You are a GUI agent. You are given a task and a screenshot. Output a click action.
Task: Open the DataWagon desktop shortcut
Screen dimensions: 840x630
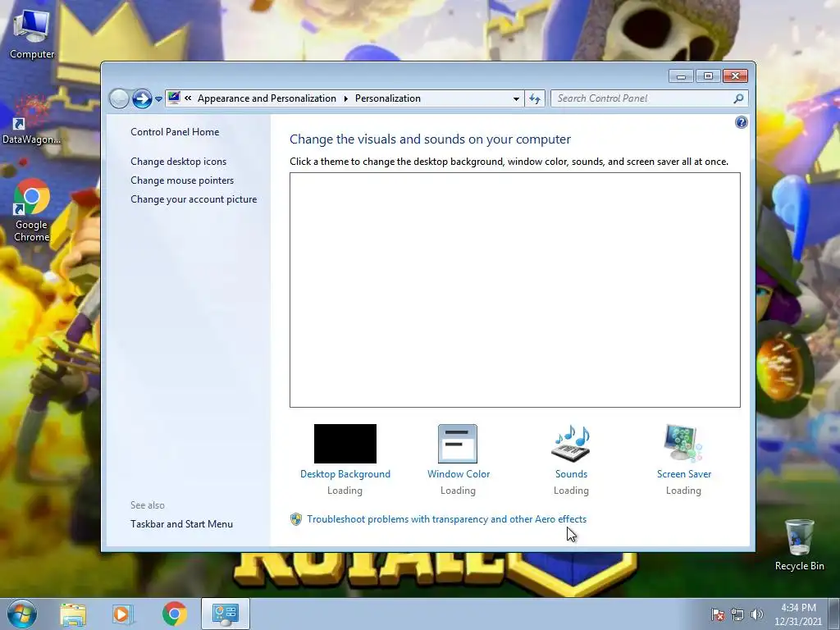[31, 121]
